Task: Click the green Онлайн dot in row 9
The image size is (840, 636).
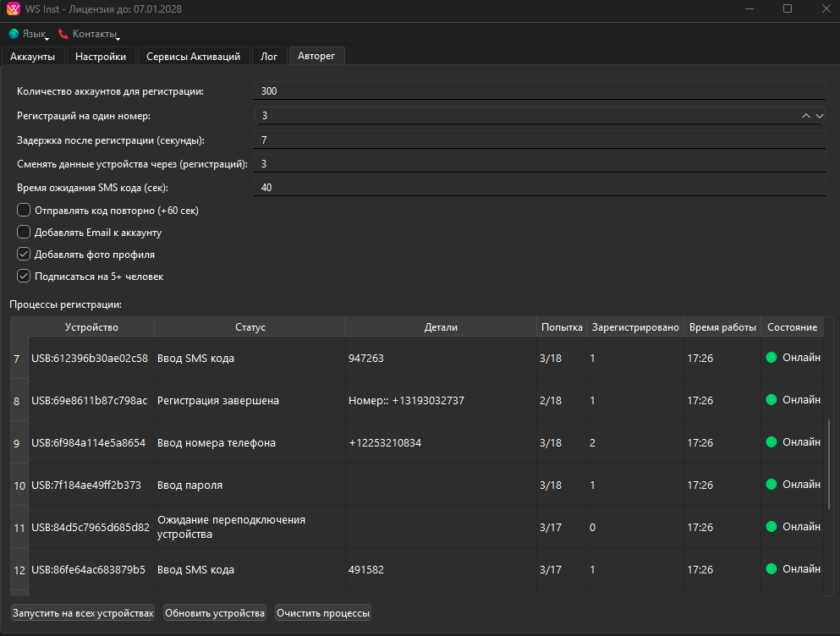Action: coord(771,442)
